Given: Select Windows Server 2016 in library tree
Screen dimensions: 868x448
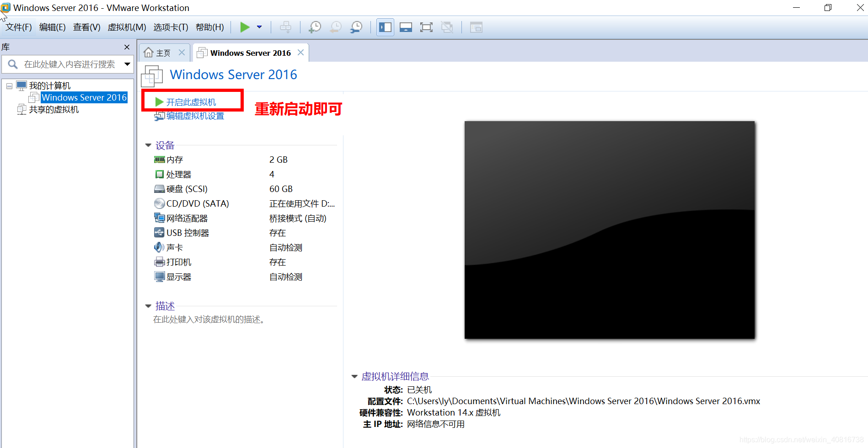Looking at the screenshot, I should [84, 97].
